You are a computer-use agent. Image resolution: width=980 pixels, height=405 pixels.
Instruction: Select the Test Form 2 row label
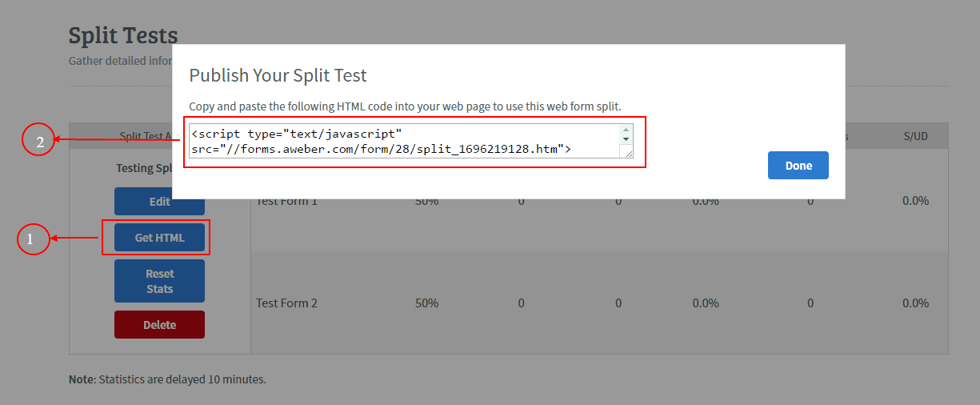tap(286, 303)
